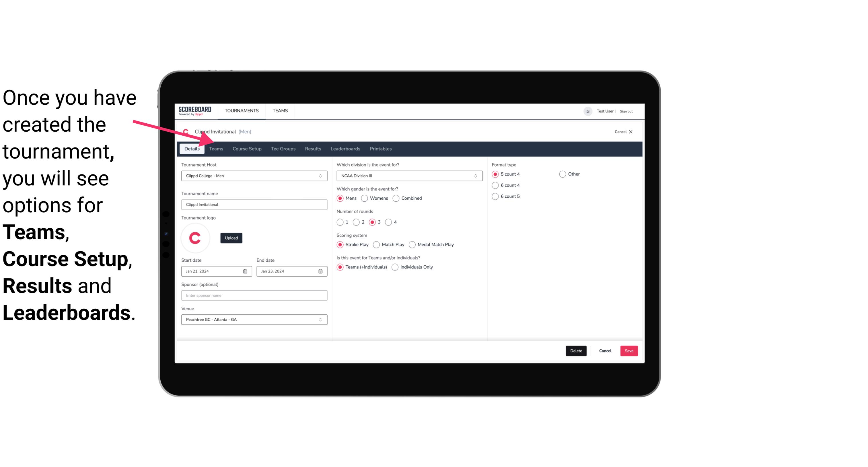Switch to the Course Setup tab
This screenshot has height=467, width=868.
tap(246, 148)
